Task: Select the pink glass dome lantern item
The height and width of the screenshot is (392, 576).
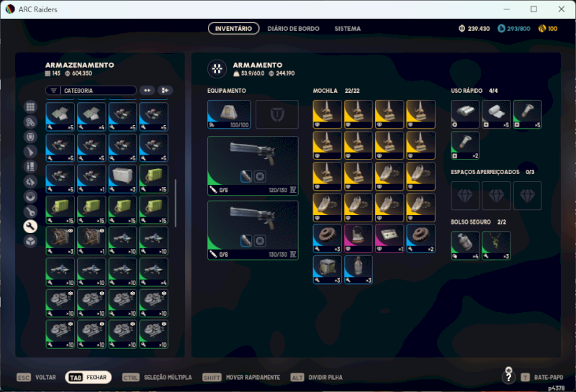Action: click(x=359, y=239)
